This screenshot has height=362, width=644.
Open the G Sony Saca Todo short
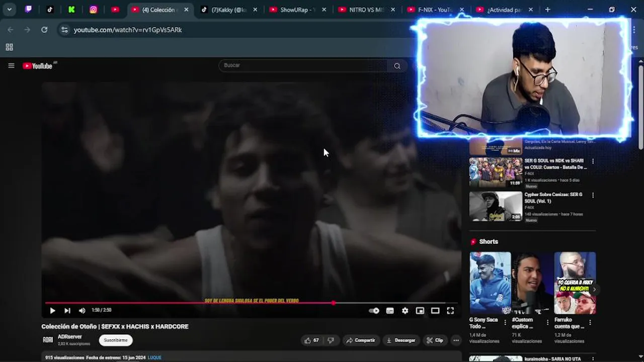[490, 283]
